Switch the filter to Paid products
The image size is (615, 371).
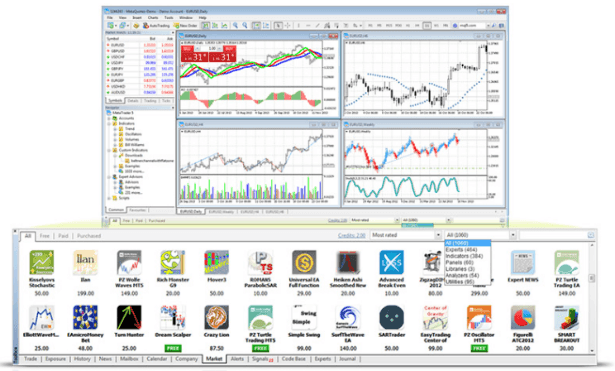(x=63, y=236)
